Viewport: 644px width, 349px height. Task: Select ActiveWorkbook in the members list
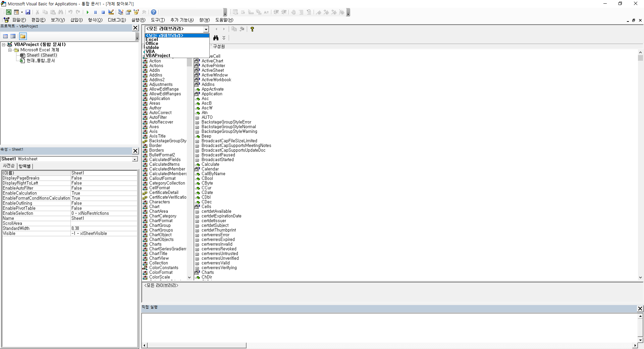216,80
